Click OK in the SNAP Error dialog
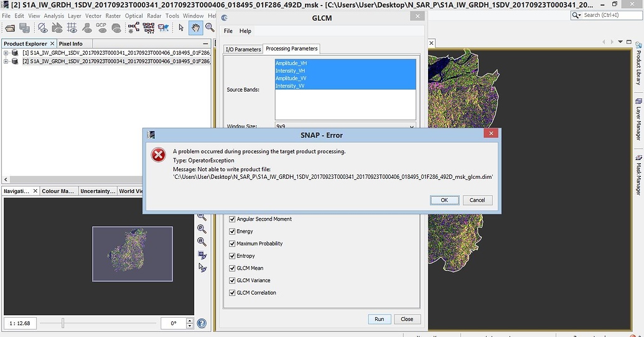The width and height of the screenshot is (644, 337). tap(444, 200)
